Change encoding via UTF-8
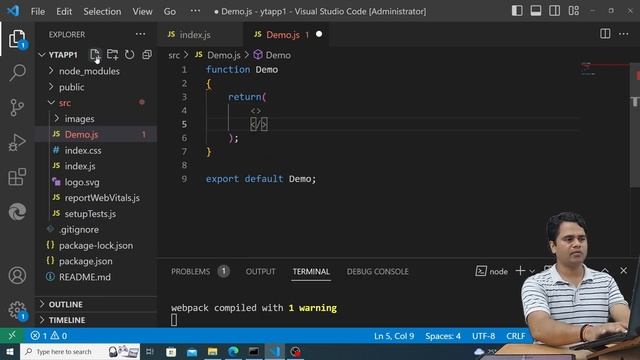Viewport: 640px width, 360px height. [484, 336]
